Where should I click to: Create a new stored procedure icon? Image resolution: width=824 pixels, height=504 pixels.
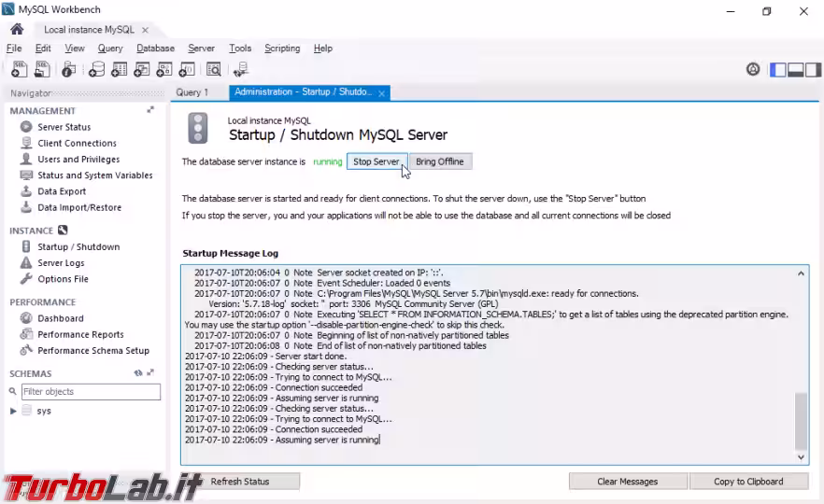click(164, 69)
